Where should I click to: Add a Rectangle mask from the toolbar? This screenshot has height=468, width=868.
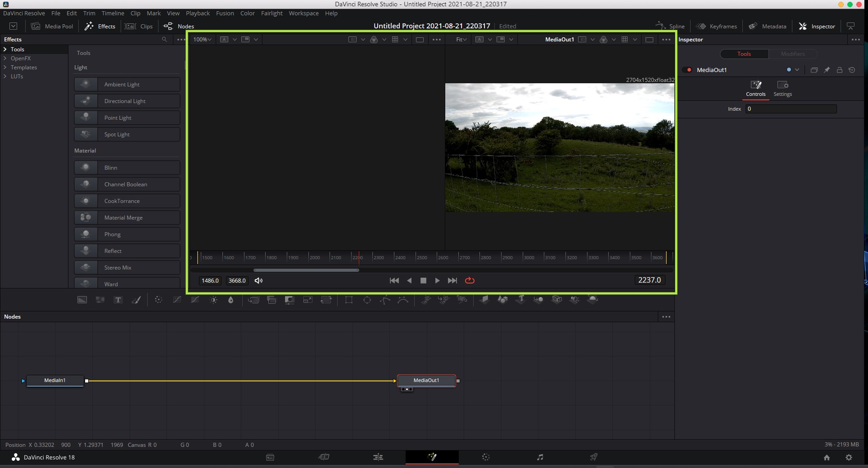pos(349,300)
